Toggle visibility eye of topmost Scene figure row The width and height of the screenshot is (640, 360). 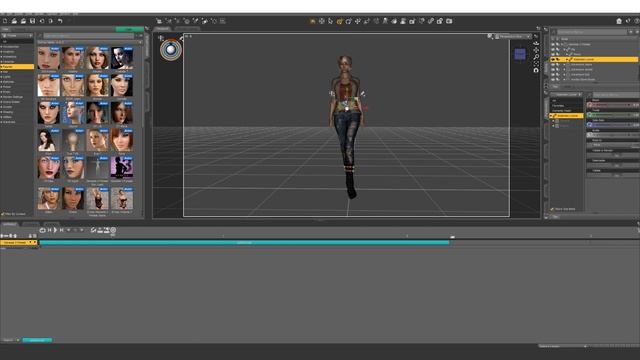[x=553, y=44]
